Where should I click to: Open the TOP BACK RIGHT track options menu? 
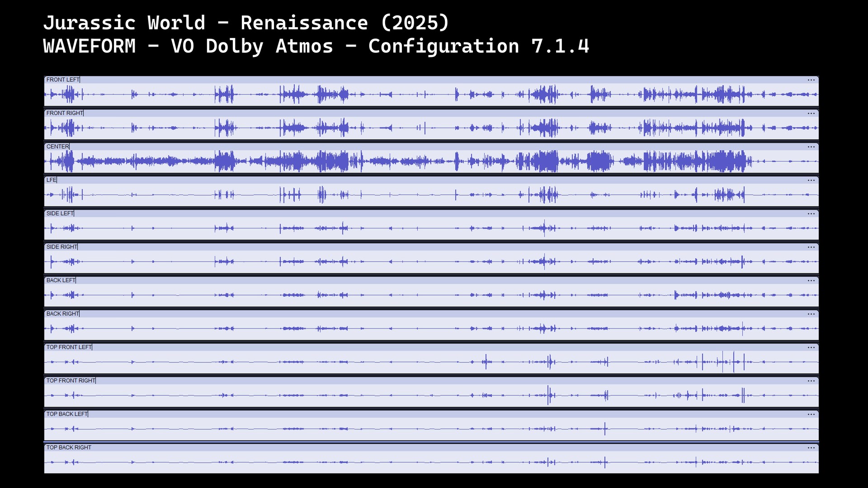pyautogui.click(x=811, y=448)
